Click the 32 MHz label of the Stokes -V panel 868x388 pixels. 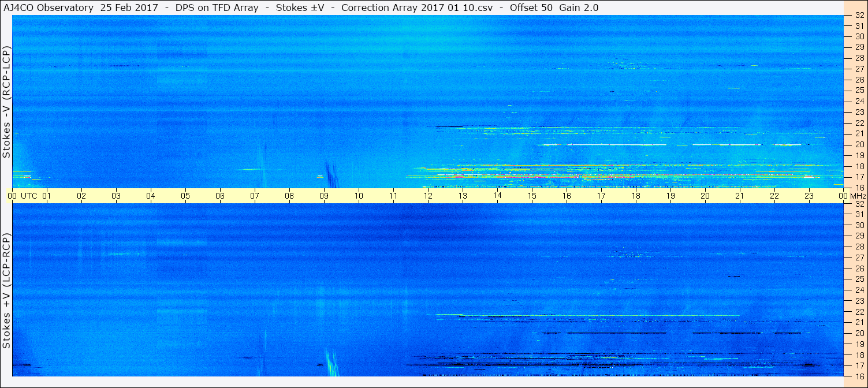(x=859, y=16)
